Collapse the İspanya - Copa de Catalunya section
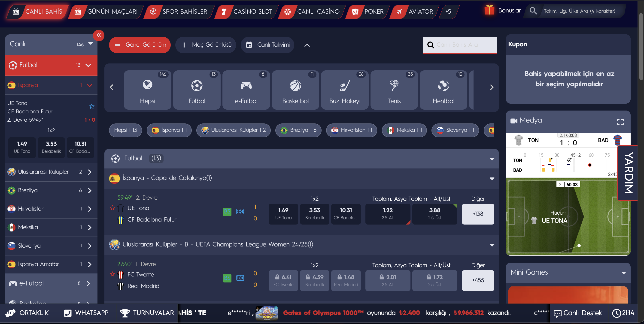 coord(492,178)
